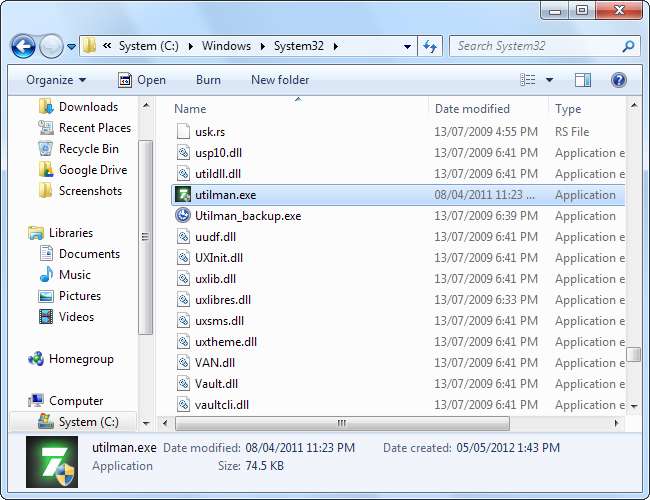
Task: Select System (C:) in navigation tree
Action: click(x=88, y=422)
